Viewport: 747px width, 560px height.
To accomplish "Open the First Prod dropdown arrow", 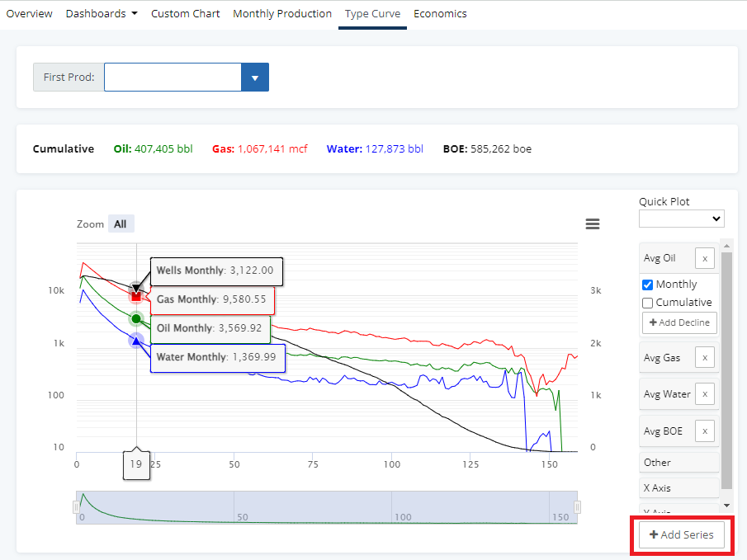I will click(x=255, y=78).
